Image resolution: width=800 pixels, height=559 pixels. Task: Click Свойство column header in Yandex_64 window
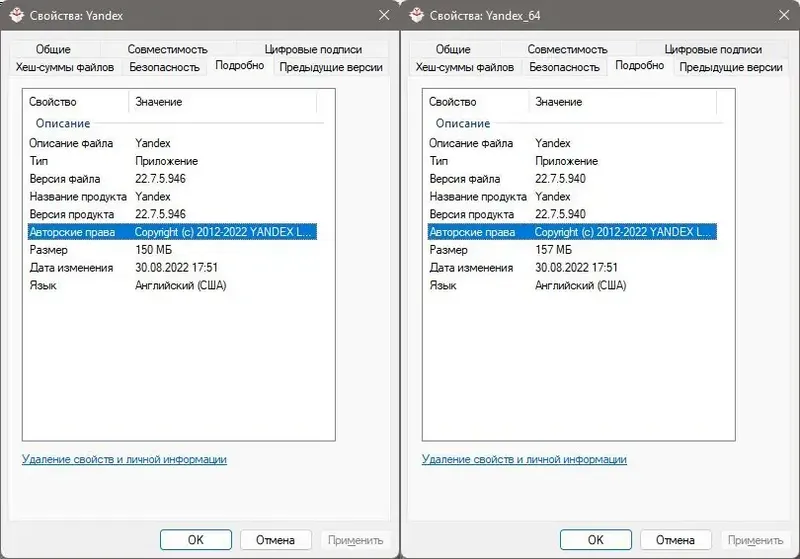tap(476, 102)
